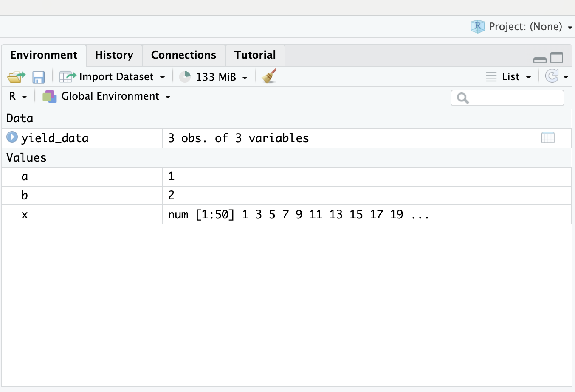Click the environment search field

(507, 98)
